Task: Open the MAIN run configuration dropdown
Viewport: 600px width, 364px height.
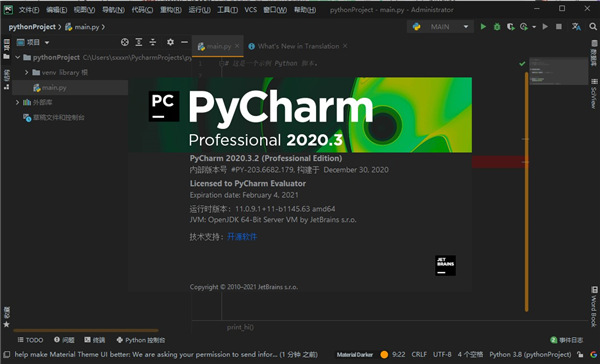Action: (x=440, y=27)
